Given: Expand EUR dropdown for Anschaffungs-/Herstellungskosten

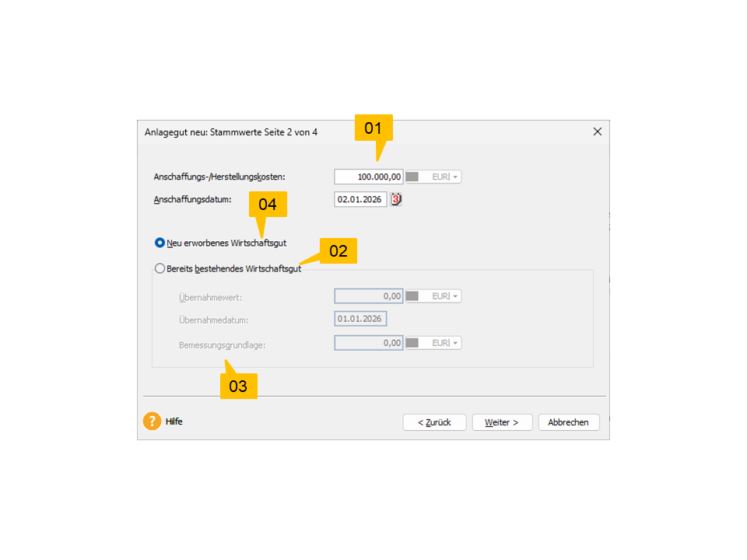Looking at the screenshot, I should point(455,177).
